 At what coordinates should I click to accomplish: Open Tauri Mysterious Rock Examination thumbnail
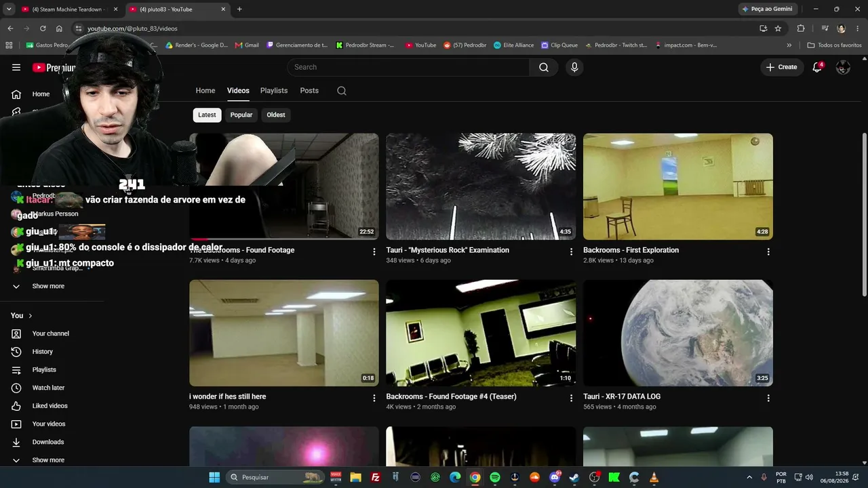(481, 186)
